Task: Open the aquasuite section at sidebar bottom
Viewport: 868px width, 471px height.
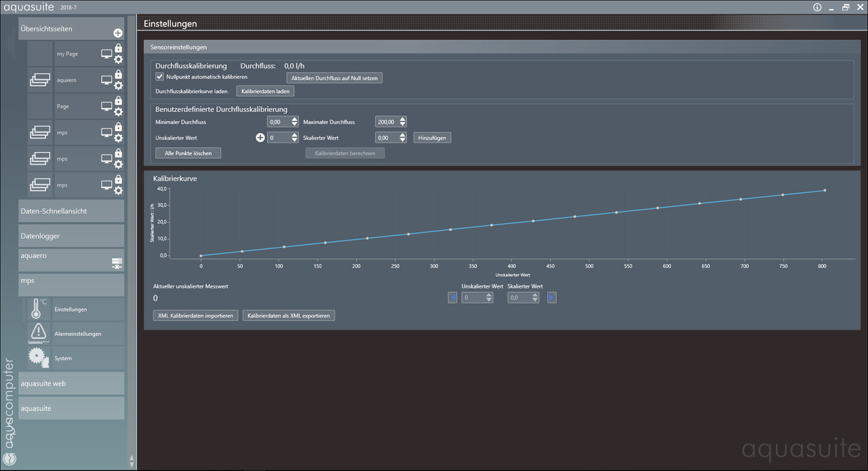Action: 71,409
